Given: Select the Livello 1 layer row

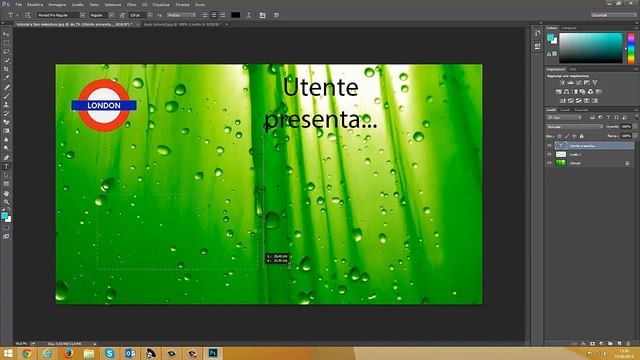Looking at the screenshot, I should [590, 154].
